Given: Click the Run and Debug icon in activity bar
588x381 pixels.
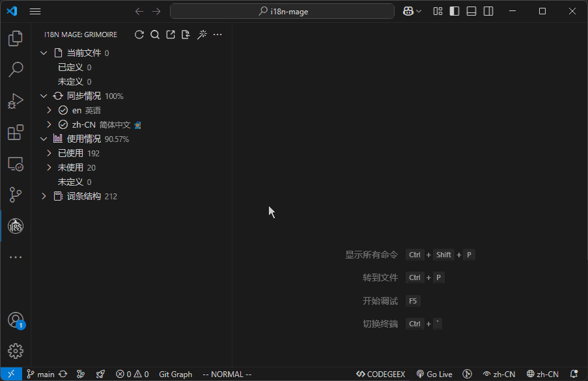Looking at the screenshot, I should [16, 101].
